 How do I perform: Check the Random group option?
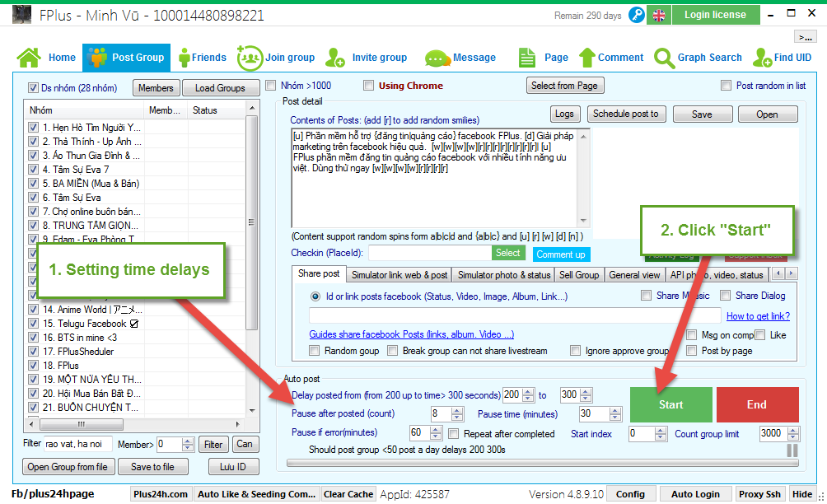point(315,350)
